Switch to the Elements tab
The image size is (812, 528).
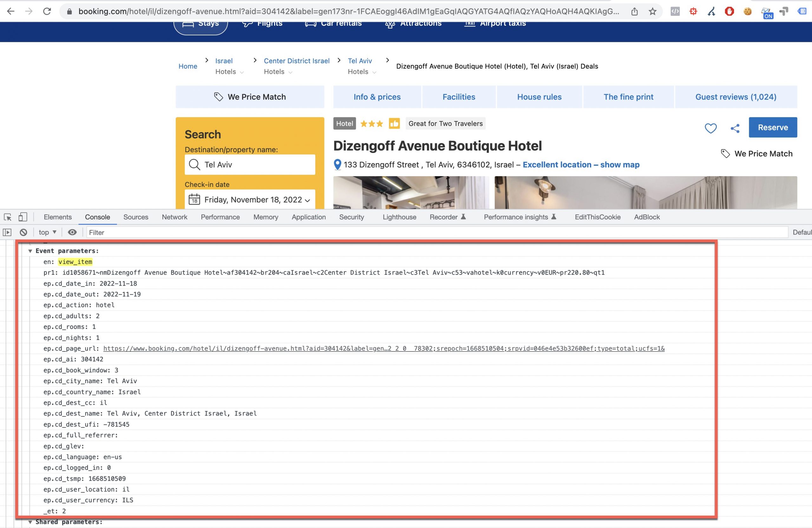(58, 217)
